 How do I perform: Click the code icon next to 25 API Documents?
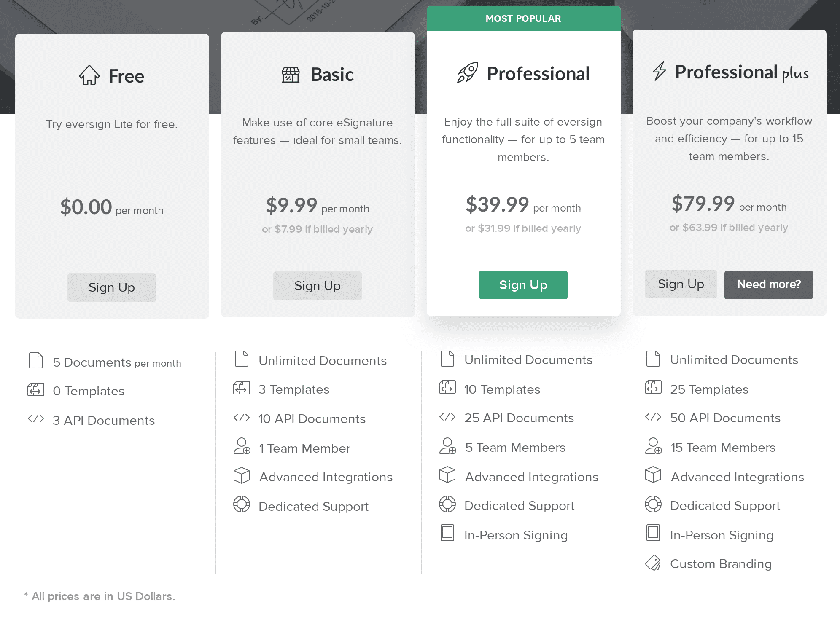(x=447, y=417)
